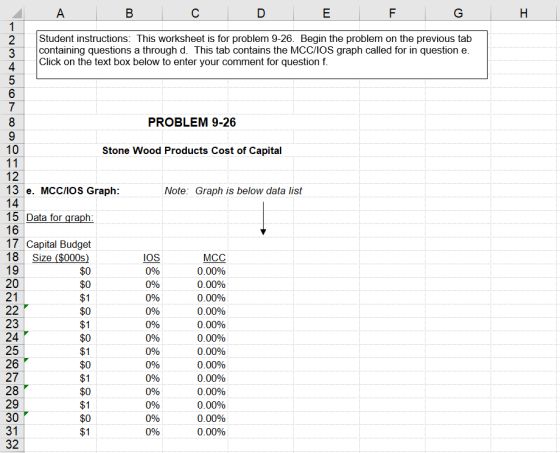Select column H header
Image resolution: width=560 pixels, height=453 pixels.
point(524,13)
